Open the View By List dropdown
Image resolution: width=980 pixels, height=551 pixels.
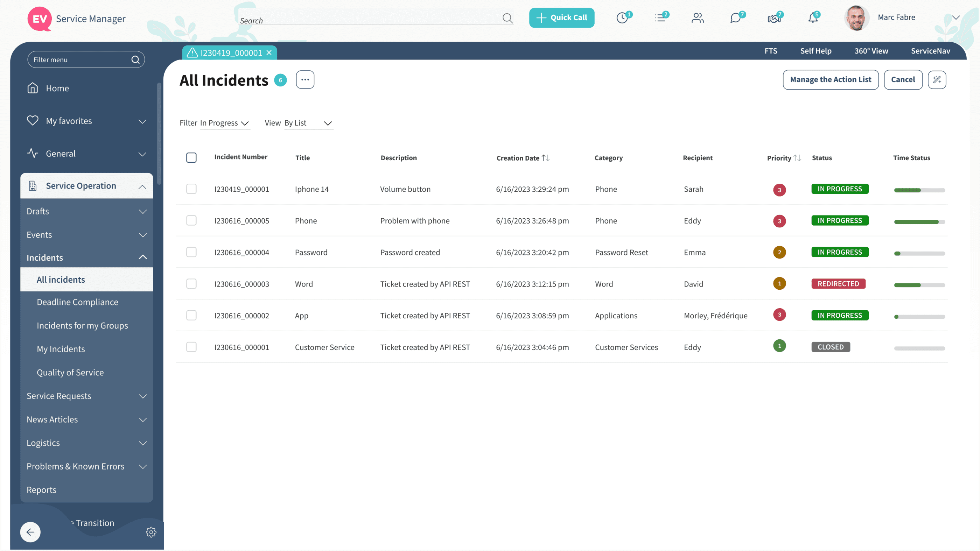coord(309,123)
